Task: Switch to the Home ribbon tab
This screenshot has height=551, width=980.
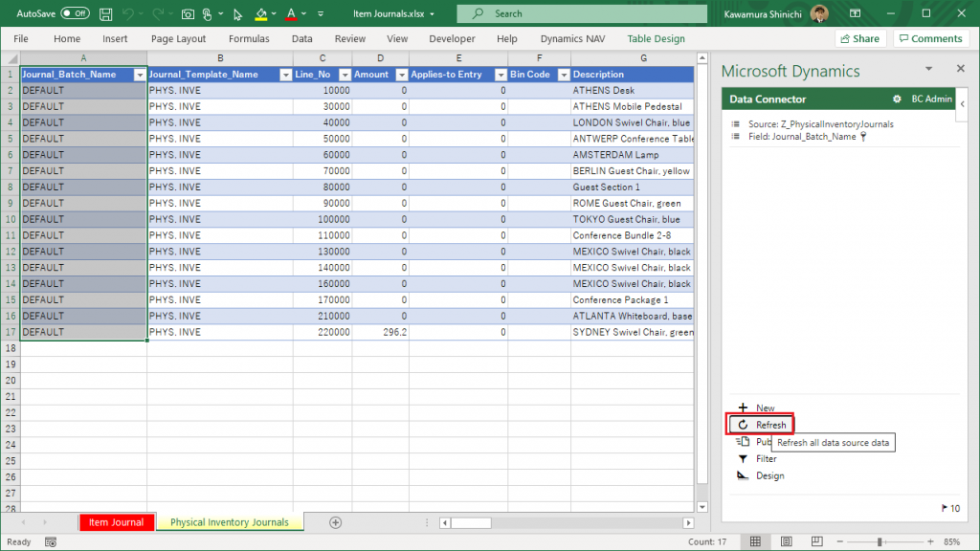Action: click(67, 38)
